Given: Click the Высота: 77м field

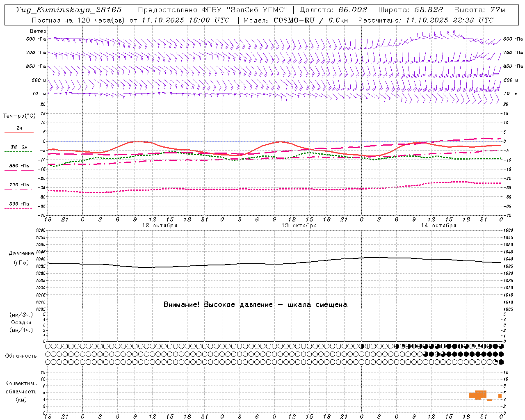Looking at the screenshot, I should click(x=479, y=10).
